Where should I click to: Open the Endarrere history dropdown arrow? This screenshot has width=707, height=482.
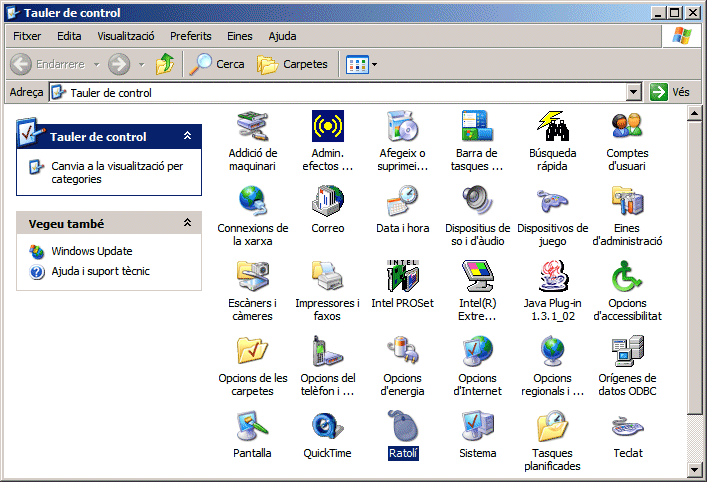click(x=96, y=64)
